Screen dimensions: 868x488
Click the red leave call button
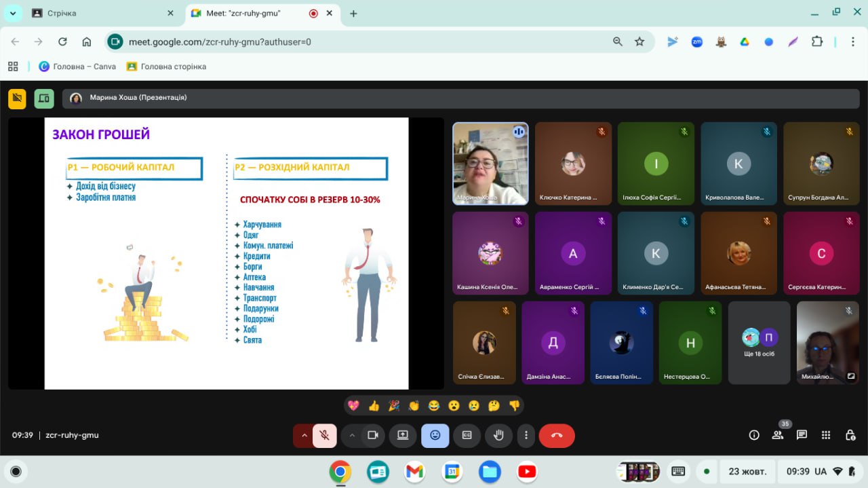click(557, 436)
